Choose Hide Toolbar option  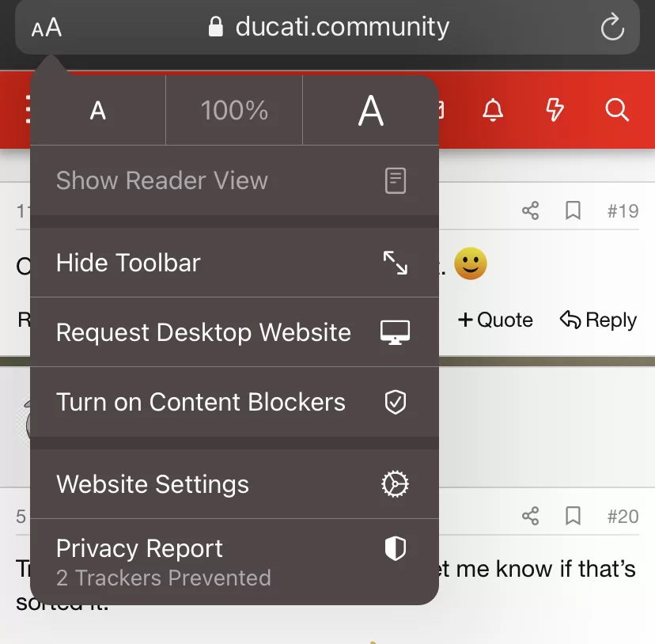(x=234, y=263)
